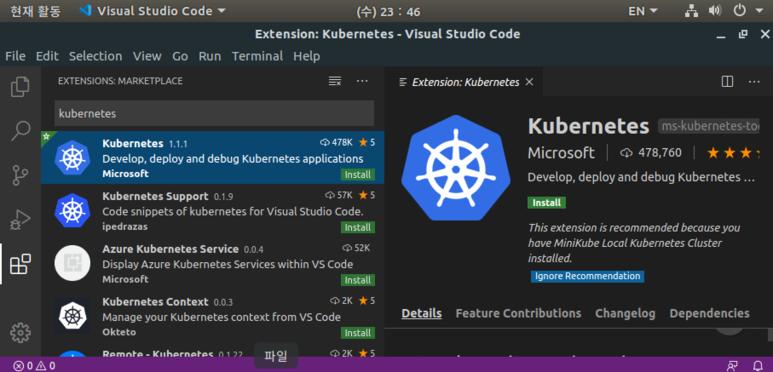Open the system network status icon
The width and height of the screenshot is (773, 372).
click(x=692, y=11)
